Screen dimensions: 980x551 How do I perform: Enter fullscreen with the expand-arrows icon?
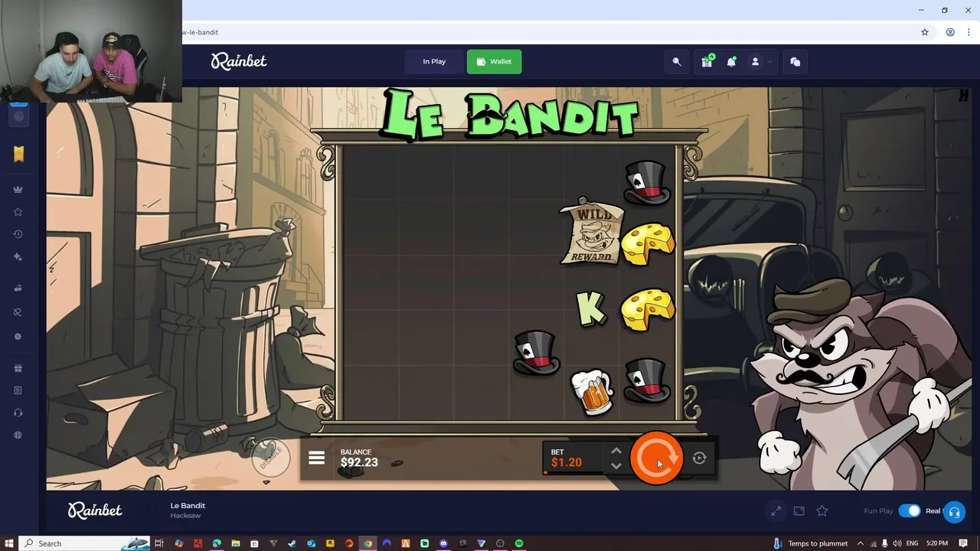point(776,511)
